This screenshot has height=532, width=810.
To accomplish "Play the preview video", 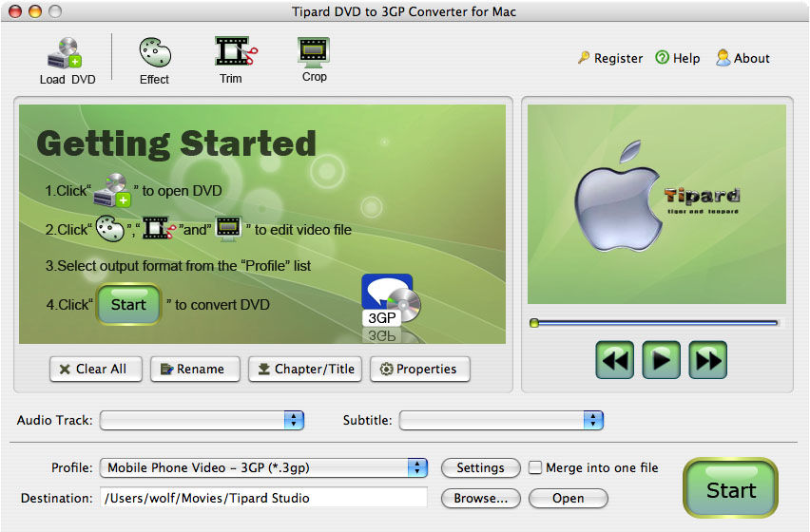I will tap(662, 360).
